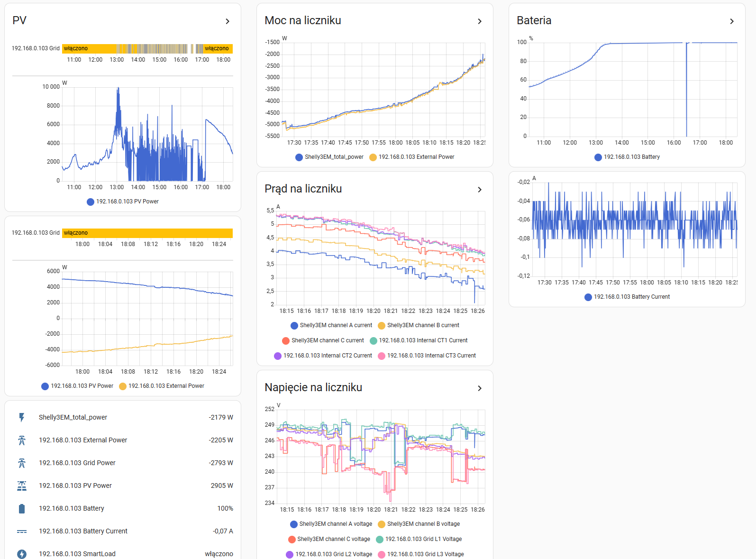Viewport: 756px width, 559px height.
Task: Toggle Shelly3EM channel A current legend entry
Action: click(331, 325)
